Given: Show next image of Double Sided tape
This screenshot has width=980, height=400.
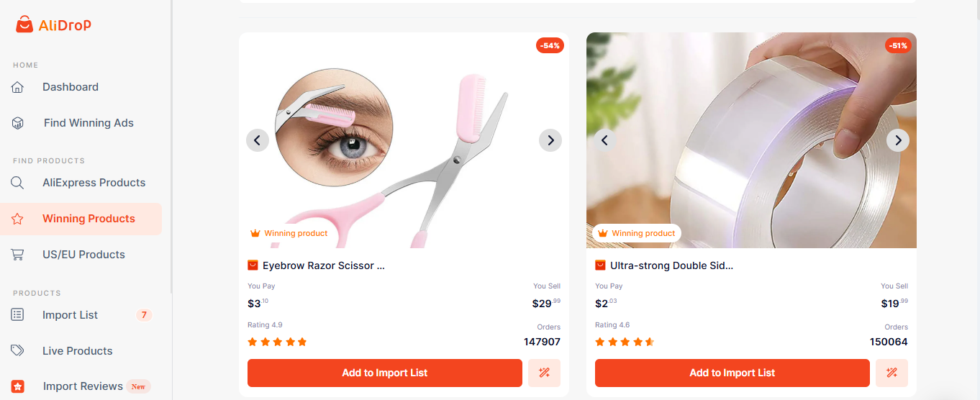Looking at the screenshot, I should click(x=898, y=140).
